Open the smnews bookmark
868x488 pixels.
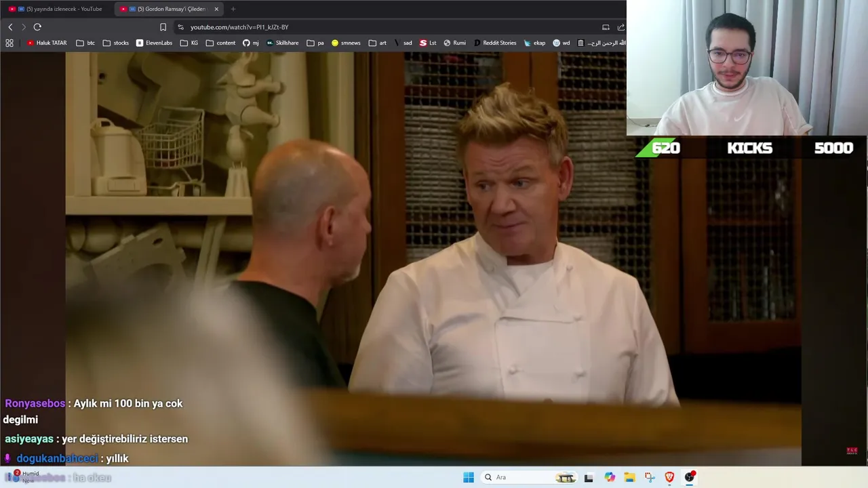[346, 43]
